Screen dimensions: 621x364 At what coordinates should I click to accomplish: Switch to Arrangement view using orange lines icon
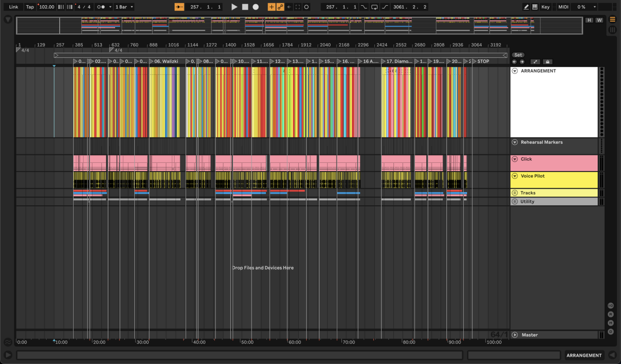[x=613, y=20]
